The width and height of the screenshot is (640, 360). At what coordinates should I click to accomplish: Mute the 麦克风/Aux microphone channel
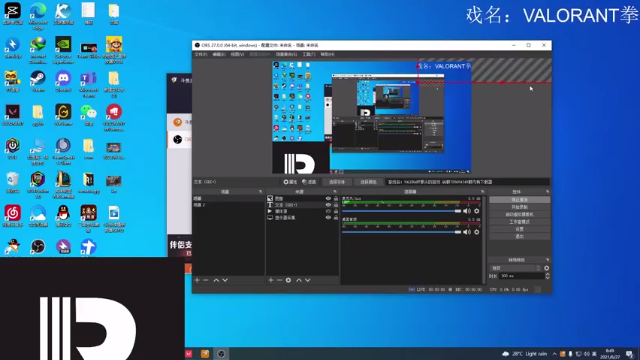tap(467, 211)
